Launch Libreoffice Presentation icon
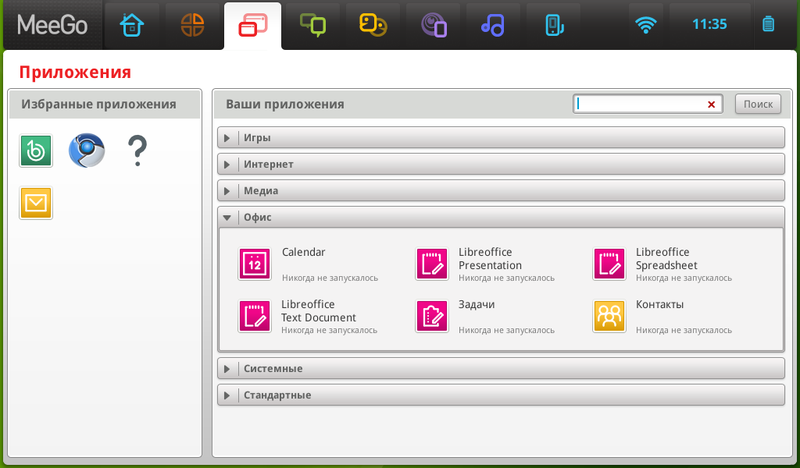Screen dimensions: 800x468 tap(432, 264)
